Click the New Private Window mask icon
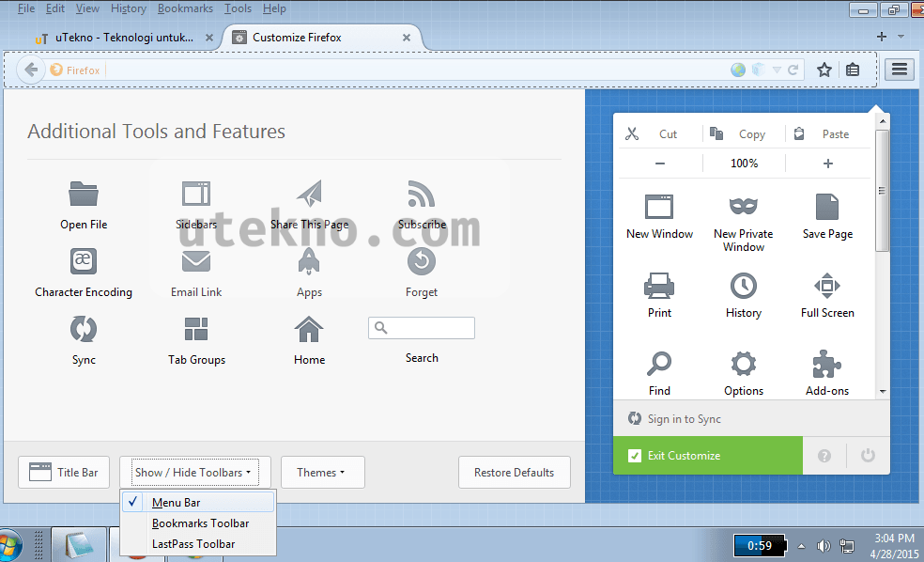 (743, 206)
